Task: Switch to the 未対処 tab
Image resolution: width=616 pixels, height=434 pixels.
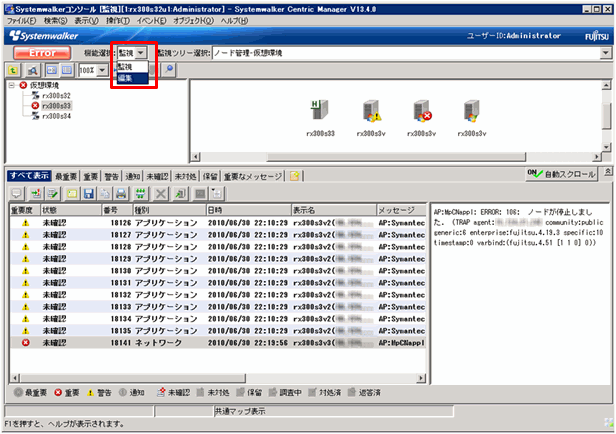Action: (x=185, y=176)
